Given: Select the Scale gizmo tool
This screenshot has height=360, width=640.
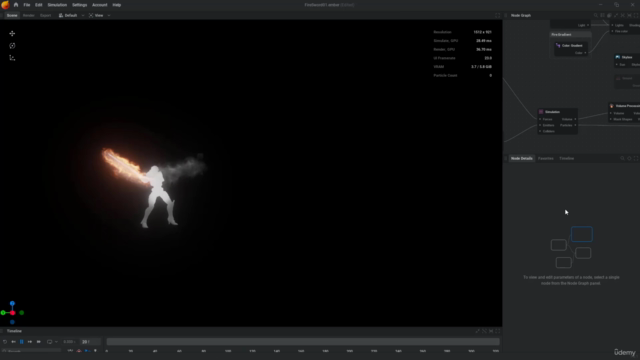Looking at the screenshot, I should pyautogui.click(x=12, y=58).
